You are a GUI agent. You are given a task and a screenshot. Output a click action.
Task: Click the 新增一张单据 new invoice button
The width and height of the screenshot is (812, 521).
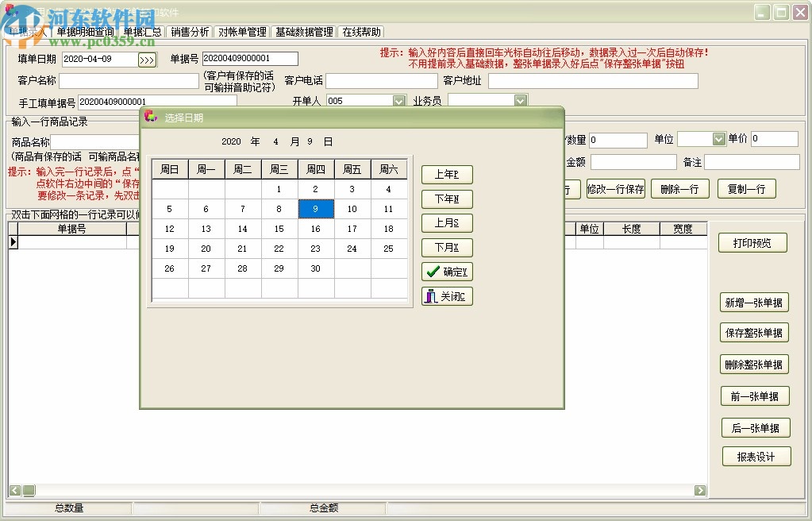click(753, 301)
